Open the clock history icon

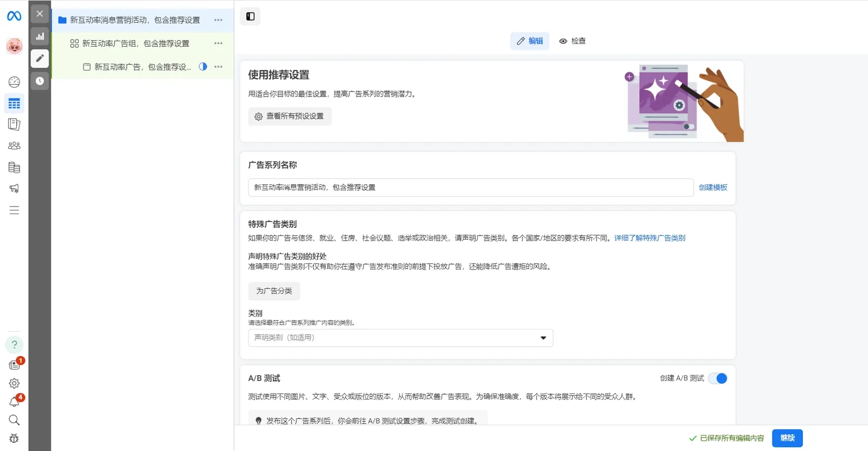click(40, 81)
